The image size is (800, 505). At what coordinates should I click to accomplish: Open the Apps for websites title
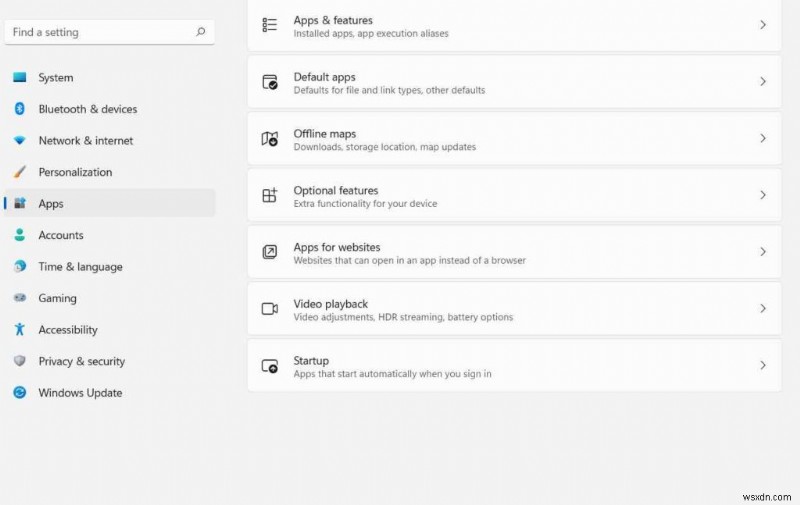coord(337,247)
